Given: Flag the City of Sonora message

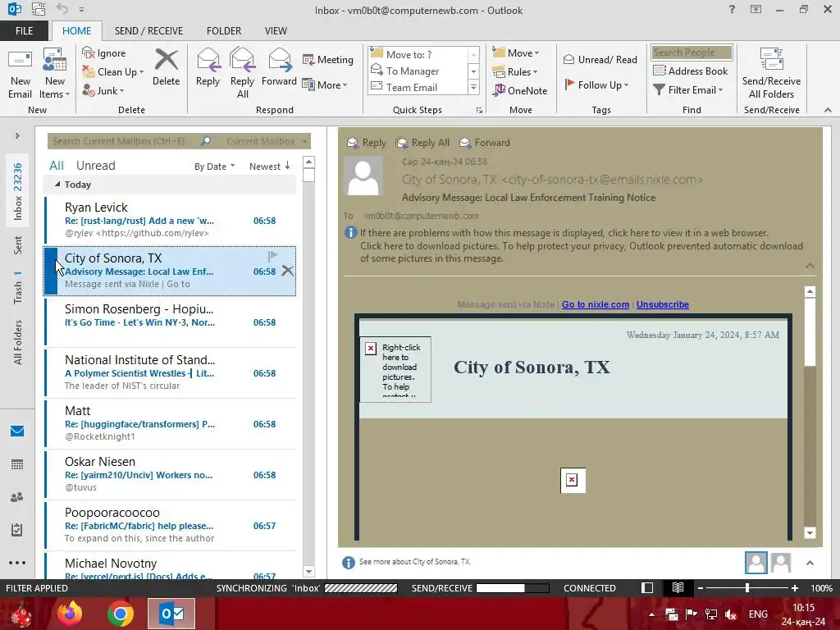Looking at the screenshot, I should point(272,256).
